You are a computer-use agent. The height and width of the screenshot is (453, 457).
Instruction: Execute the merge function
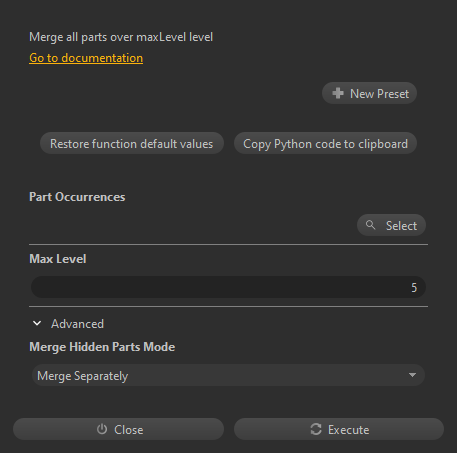[339, 429]
